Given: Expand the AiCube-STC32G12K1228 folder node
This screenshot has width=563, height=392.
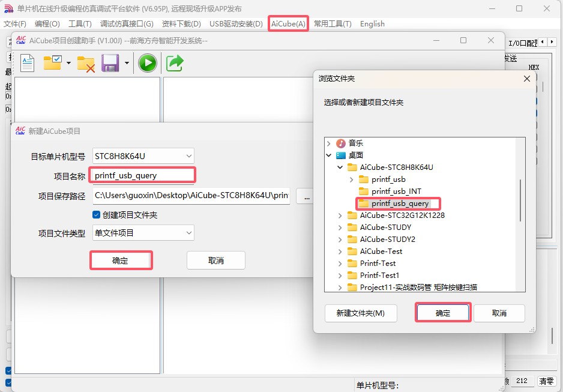Looking at the screenshot, I should pos(340,216).
